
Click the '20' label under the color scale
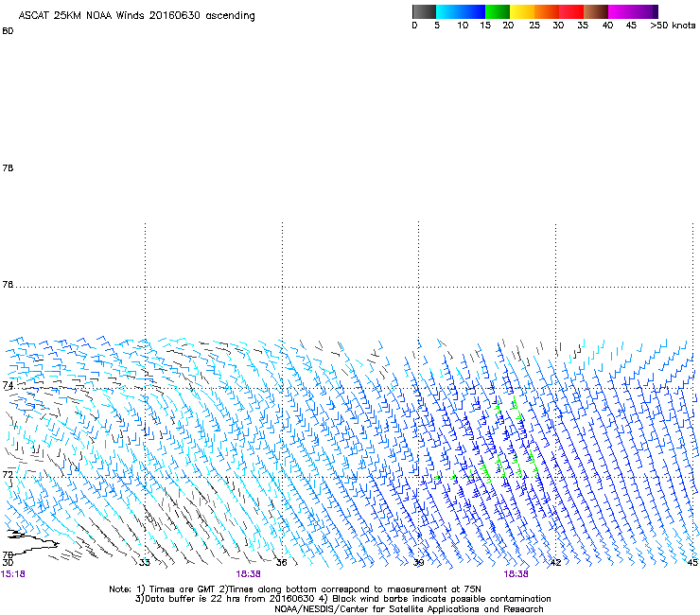pyautogui.click(x=508, y=26)
